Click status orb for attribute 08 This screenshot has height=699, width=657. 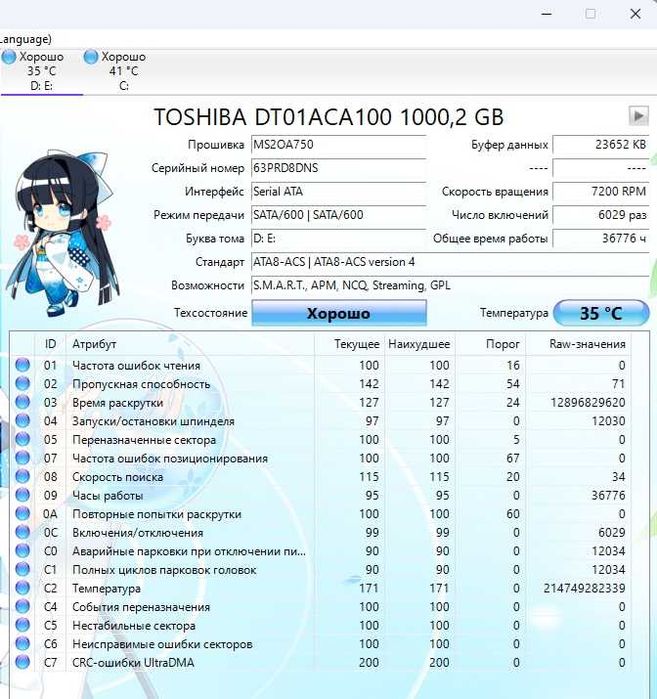pyautogui.click(x=23, y=477)
